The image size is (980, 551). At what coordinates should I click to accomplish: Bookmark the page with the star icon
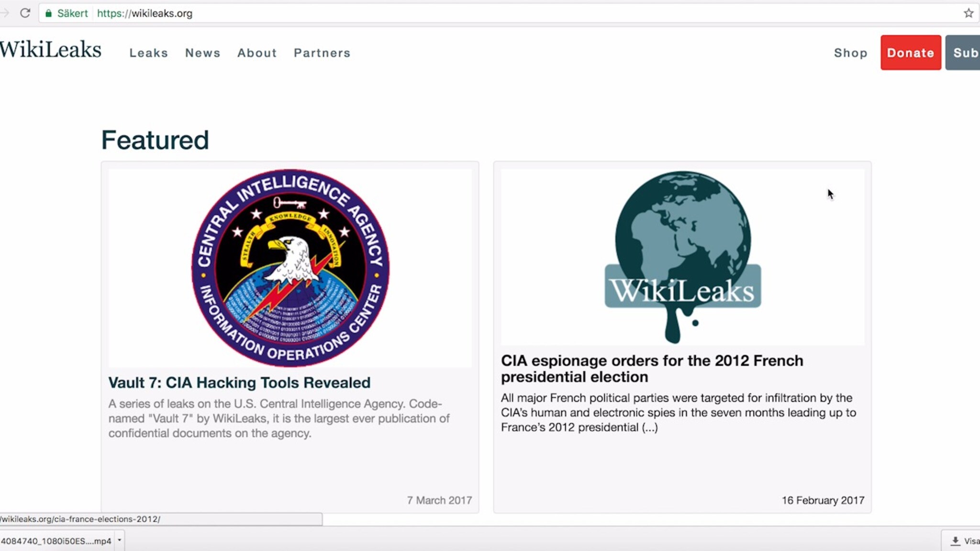click(x=969, y=13)
